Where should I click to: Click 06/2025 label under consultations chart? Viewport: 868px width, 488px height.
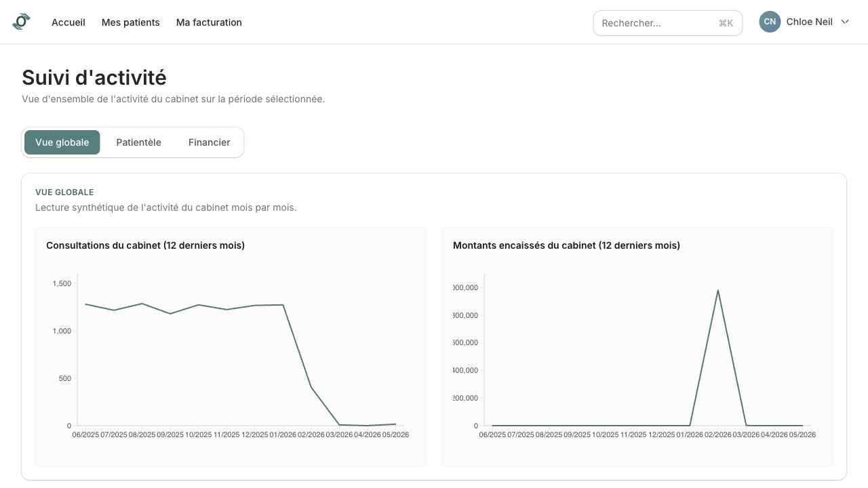(x=85, y=434)
